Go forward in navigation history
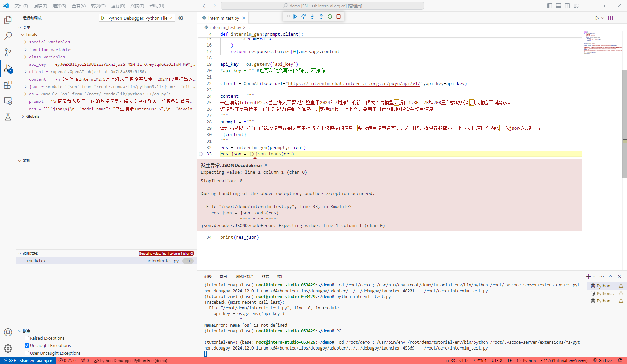Image resolution: width=627 pixels, height=364 pixels. click(214, 6)
